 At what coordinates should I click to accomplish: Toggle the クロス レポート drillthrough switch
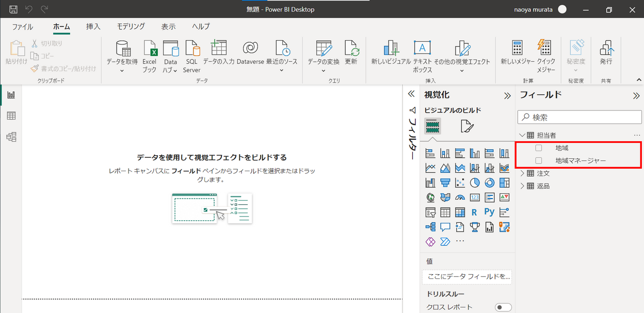(x=503, y=307)
